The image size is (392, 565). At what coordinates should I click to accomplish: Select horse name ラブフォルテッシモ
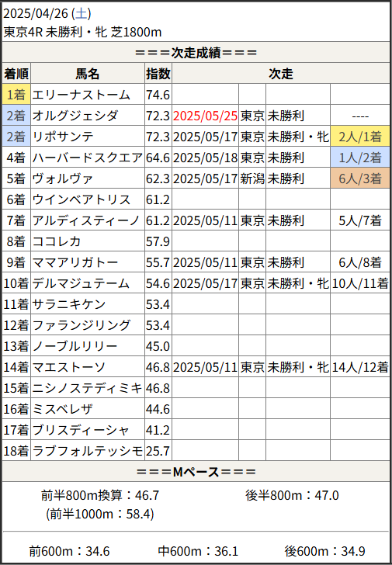88,451
